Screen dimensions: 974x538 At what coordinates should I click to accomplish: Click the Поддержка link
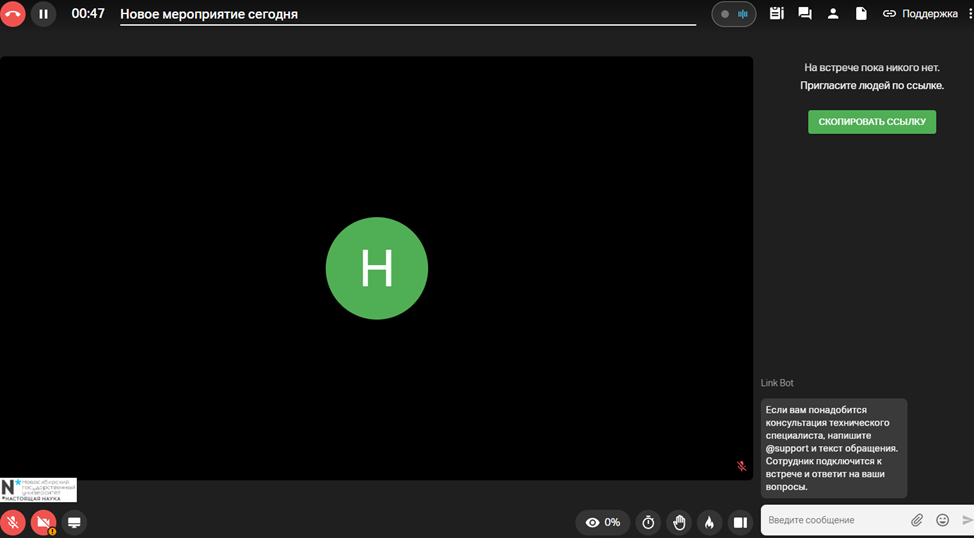[920, 14]
